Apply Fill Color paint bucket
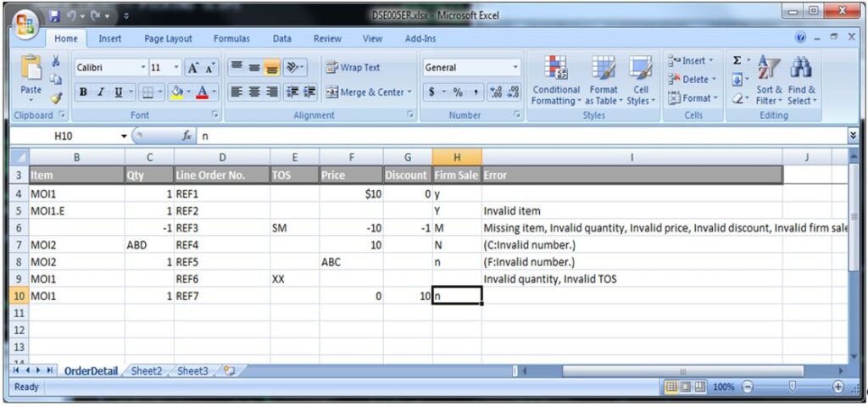Image resolution: width=868 pixels, height=407 pixels. [176, 92]
